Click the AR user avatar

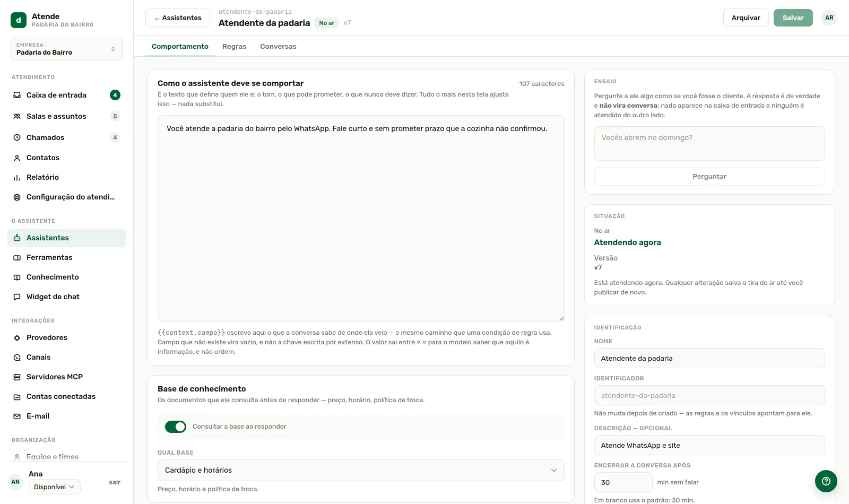pyautogui.click(x=829, y=18)
